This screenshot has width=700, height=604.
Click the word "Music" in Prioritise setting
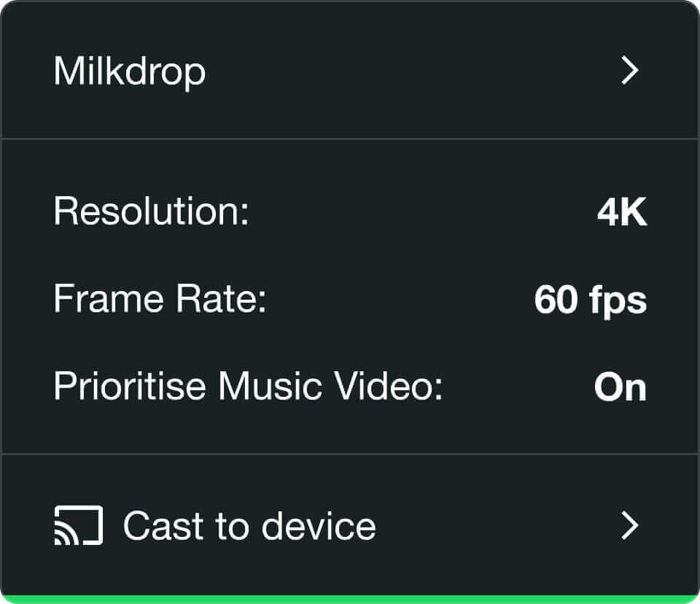click(270, 386)
